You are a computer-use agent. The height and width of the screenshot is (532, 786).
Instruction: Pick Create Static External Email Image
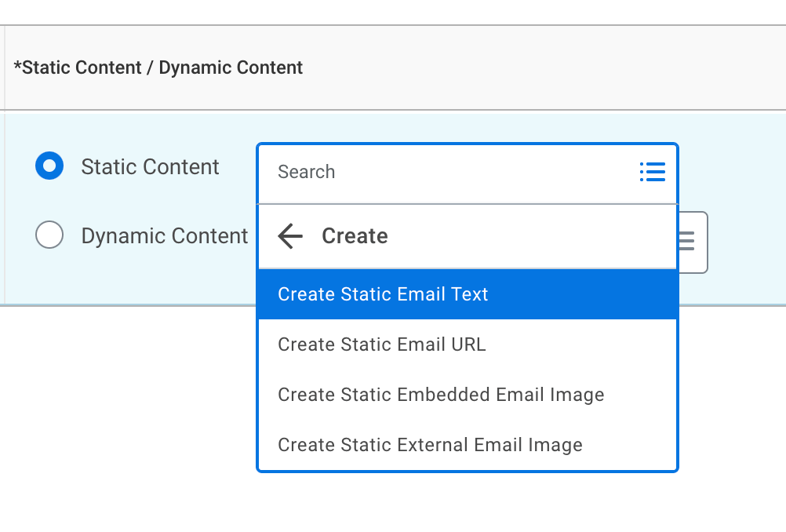(x=430, y=445)
